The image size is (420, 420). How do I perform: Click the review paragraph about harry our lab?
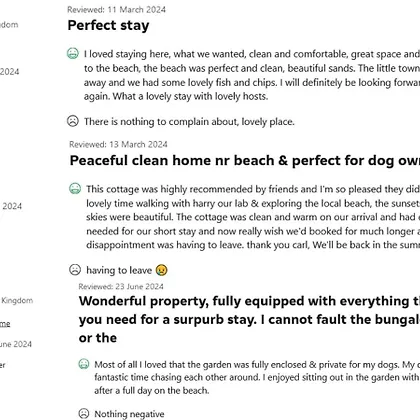pos(253,217)
